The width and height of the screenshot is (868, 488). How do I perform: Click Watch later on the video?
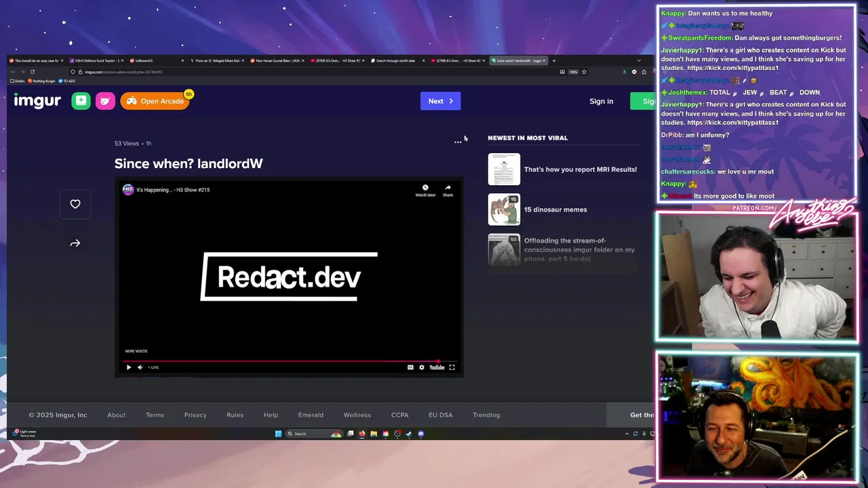(425, 190)
